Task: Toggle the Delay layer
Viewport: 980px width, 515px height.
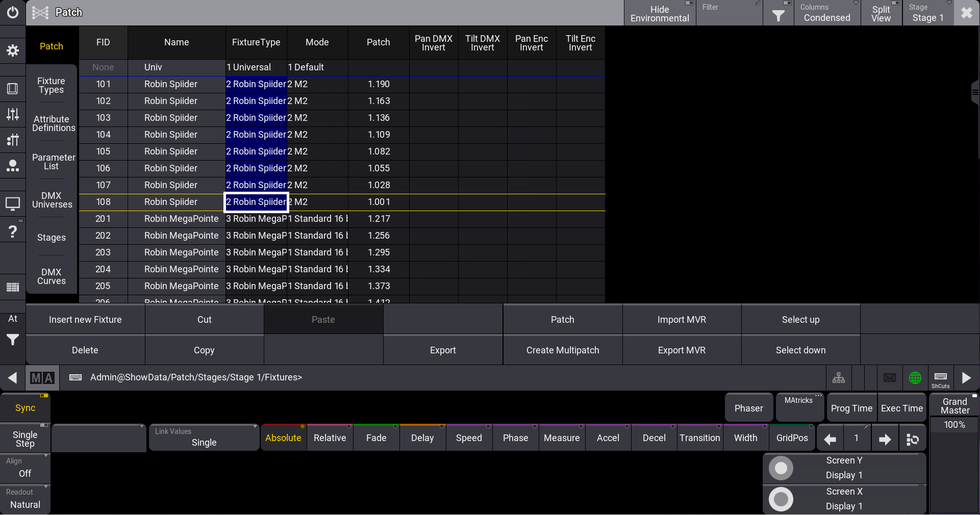Action: point(422,438)
